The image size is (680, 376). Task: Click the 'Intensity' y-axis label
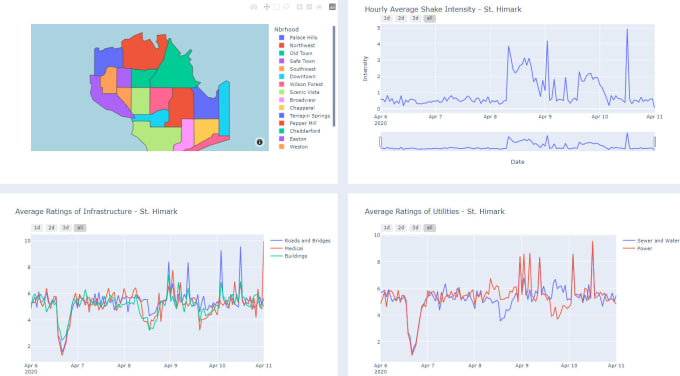click(365, 69)
